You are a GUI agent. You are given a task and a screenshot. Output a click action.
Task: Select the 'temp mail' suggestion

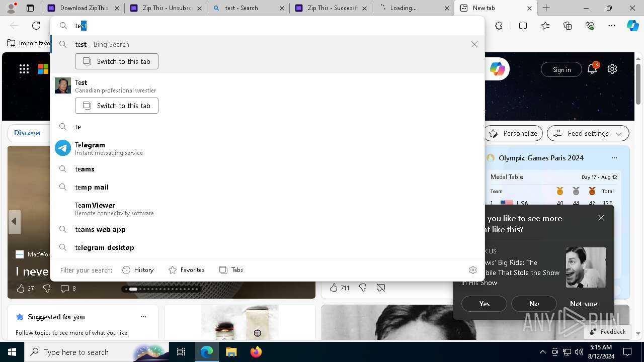pos(267,187)
